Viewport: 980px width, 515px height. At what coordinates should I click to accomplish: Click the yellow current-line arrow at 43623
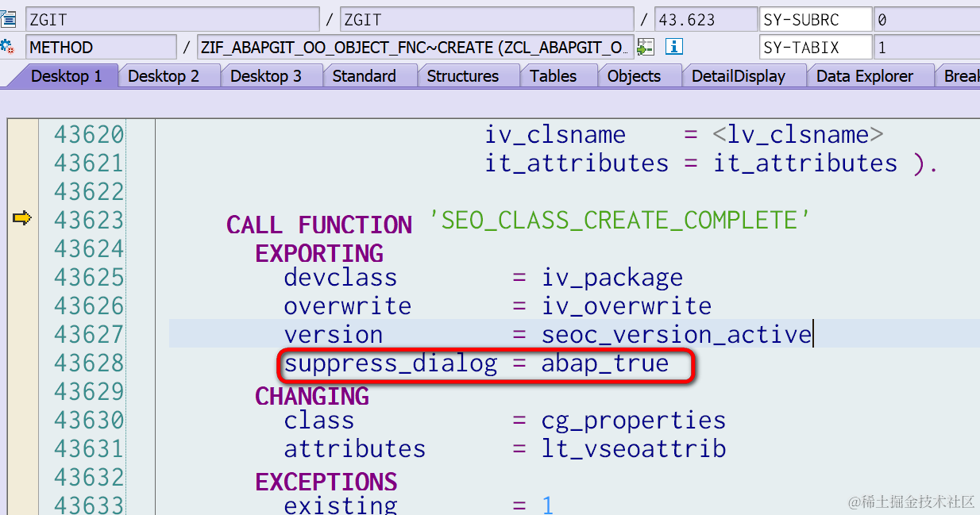pos(22,218)
